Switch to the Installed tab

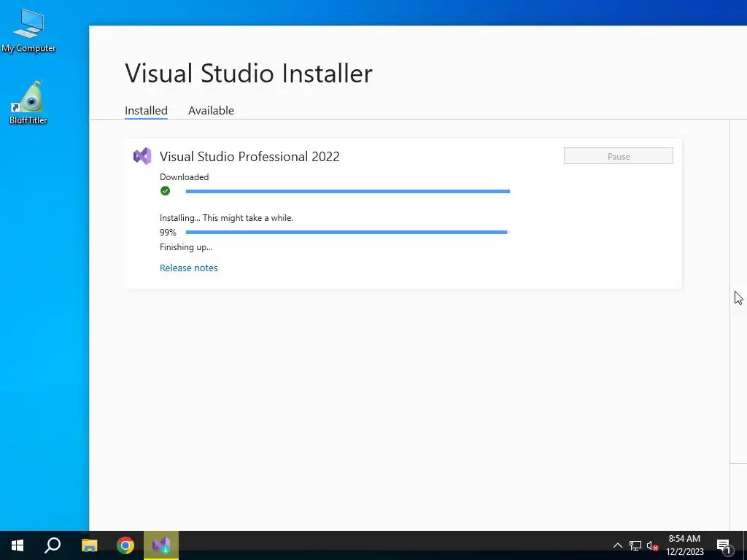146,111
